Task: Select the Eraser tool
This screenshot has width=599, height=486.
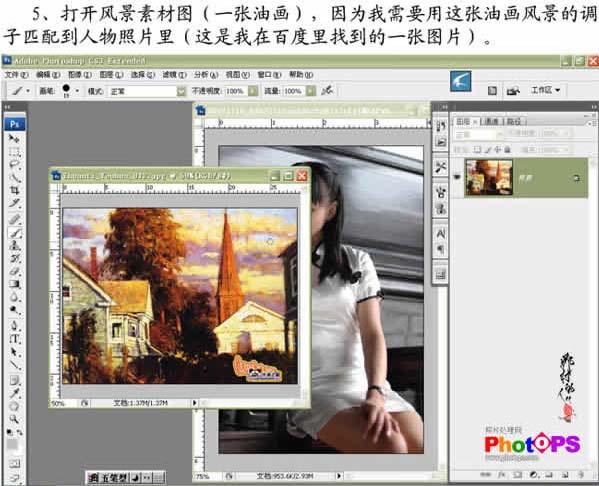Action: (x=14, y=271)
